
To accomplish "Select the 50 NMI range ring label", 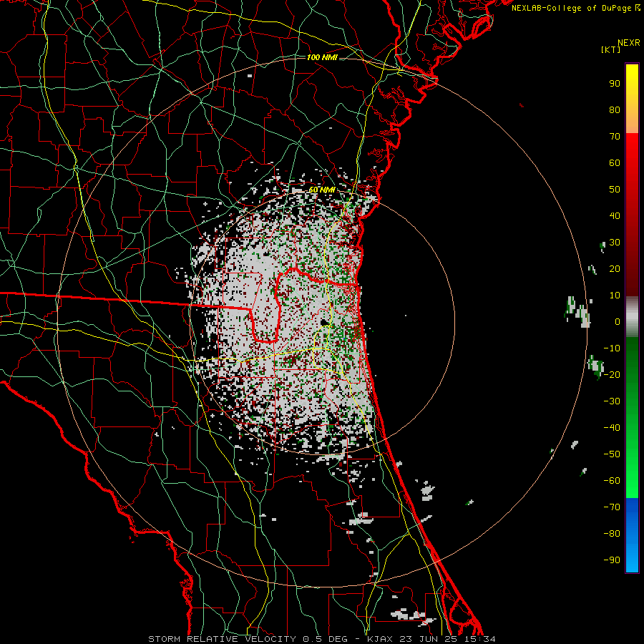I will click(322, 190).
